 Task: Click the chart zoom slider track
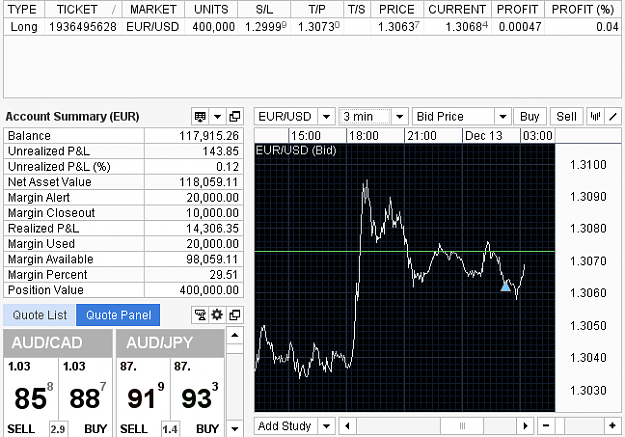[579, 426]
